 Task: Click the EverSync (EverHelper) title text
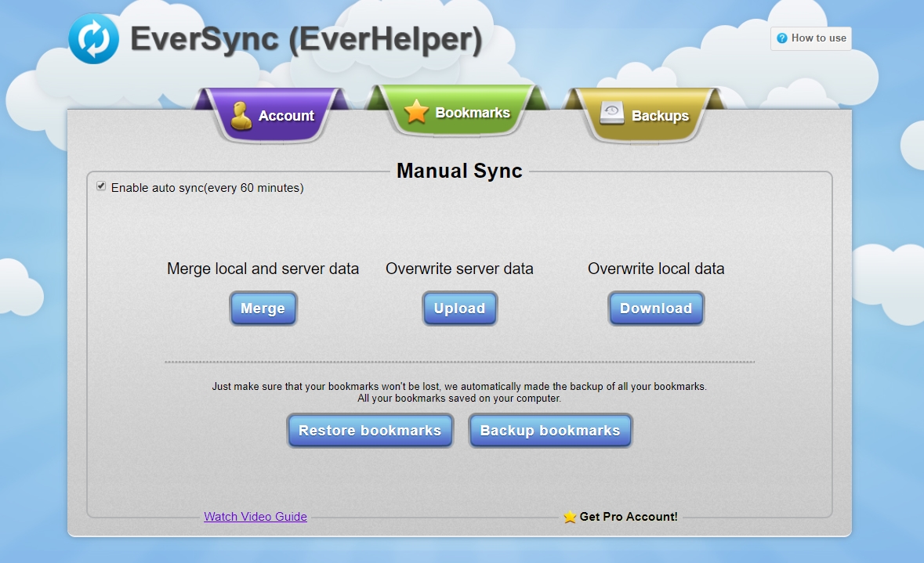[306, 41]
